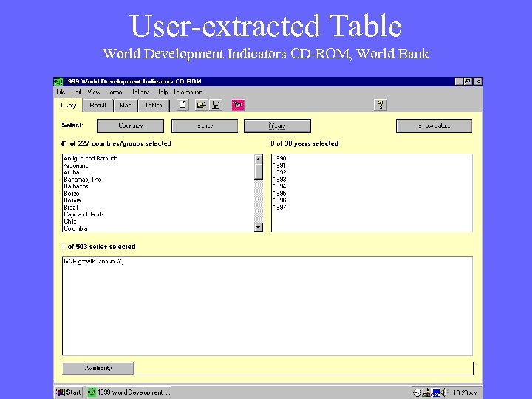The height and width of the screenshot is (399, 532).
Task: Switch to the Result tab
Action: (x=98, y=105)
